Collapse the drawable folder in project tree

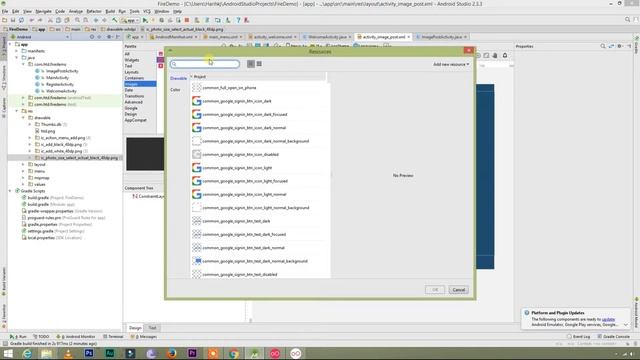click(23, 118)
